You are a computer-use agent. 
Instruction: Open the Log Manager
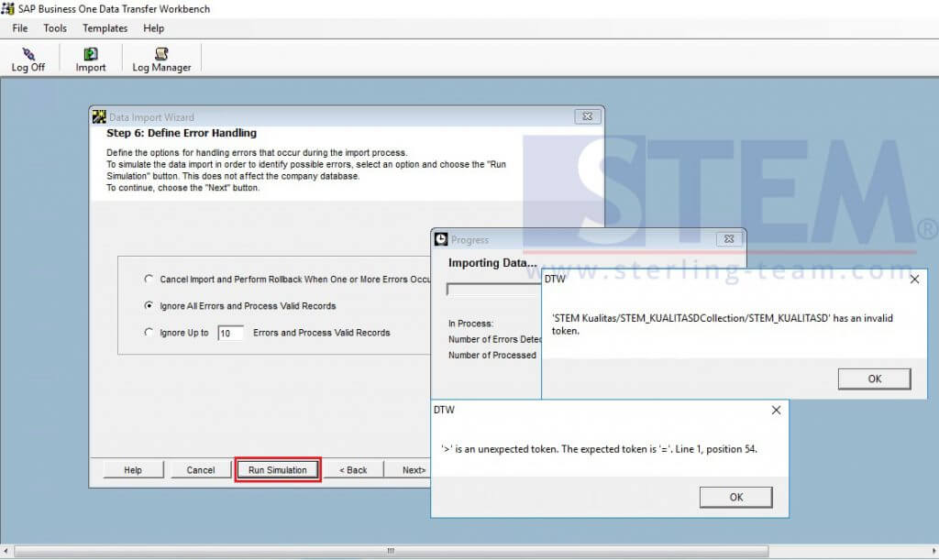tap(161, 57)
